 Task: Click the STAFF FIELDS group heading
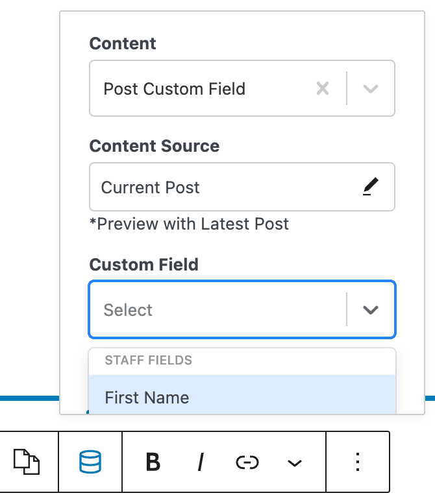149,360
